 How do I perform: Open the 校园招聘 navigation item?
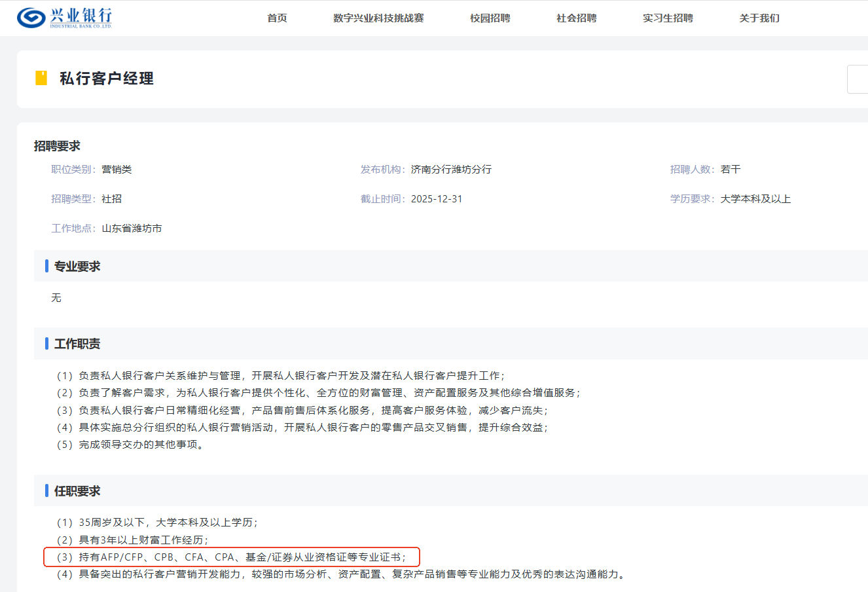click(490, 18)
